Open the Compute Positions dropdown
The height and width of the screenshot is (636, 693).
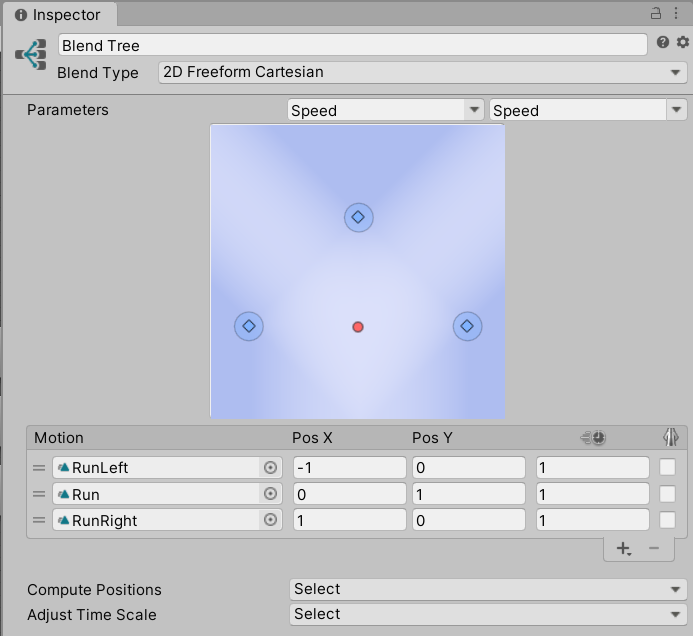coord(488,589)
